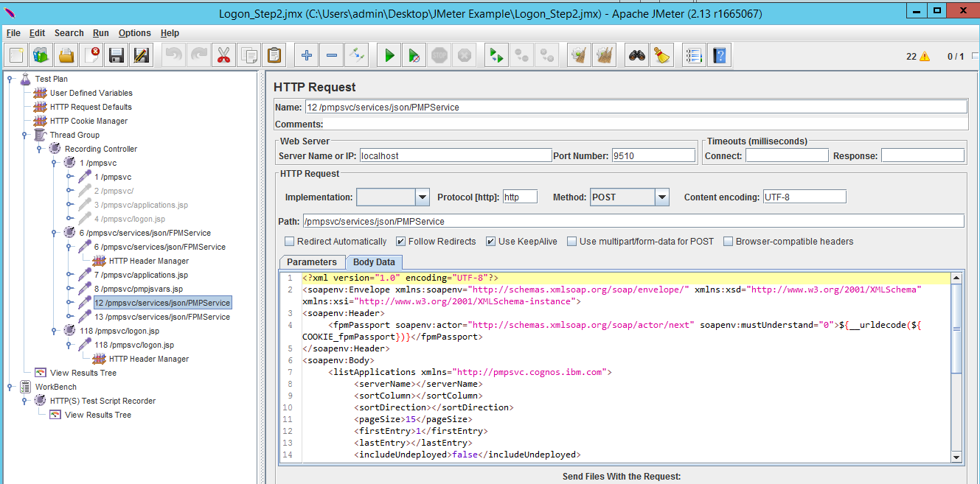
Task: Select '13 /pmpsvc/services/json/FPMService' request
Action: 162,317
